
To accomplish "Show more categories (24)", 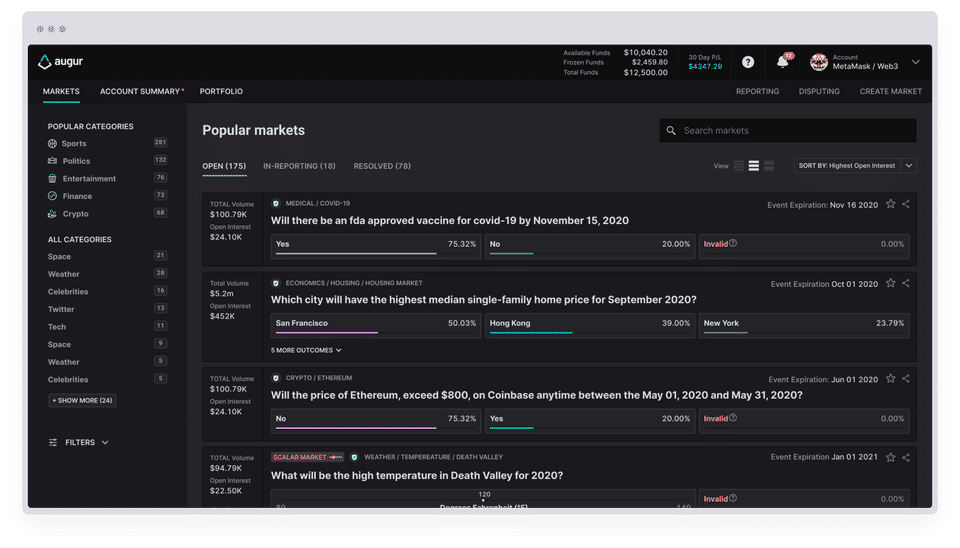I will pyautogui.click(x=82, y=400).
